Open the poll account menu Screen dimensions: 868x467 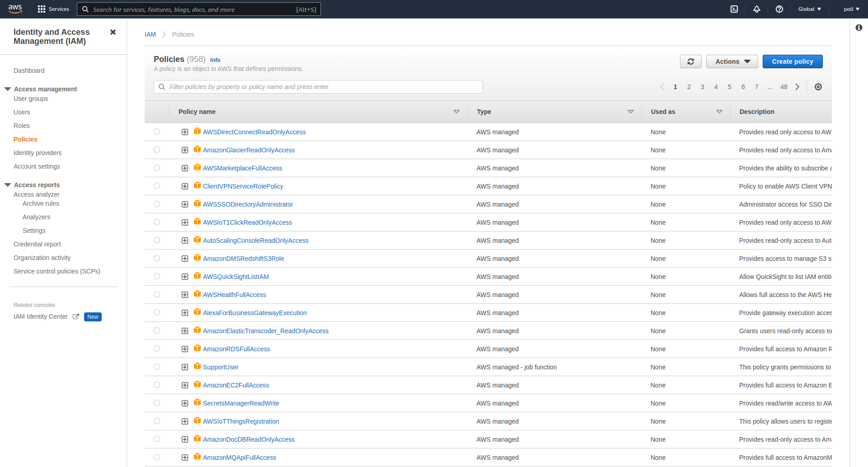851,9
